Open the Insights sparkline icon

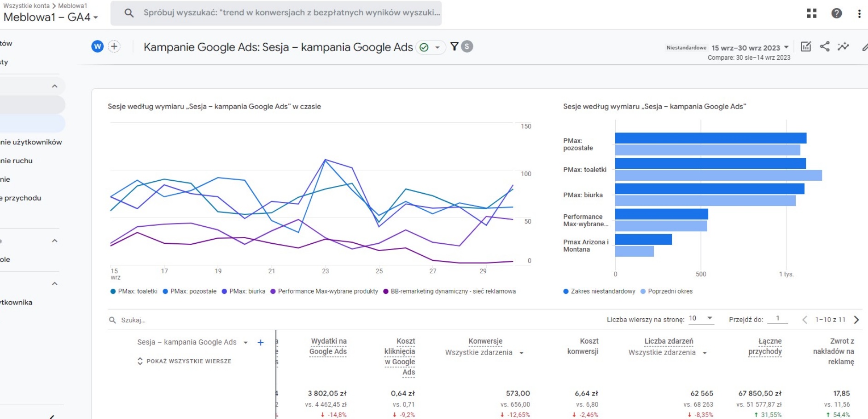click(843, 46)
